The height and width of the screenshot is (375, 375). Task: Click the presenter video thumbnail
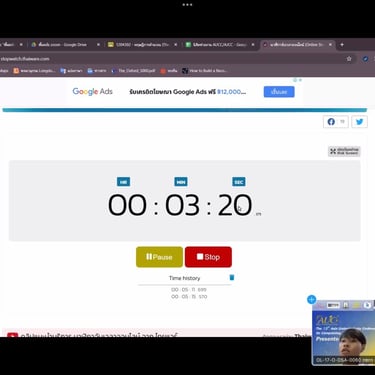343,333
